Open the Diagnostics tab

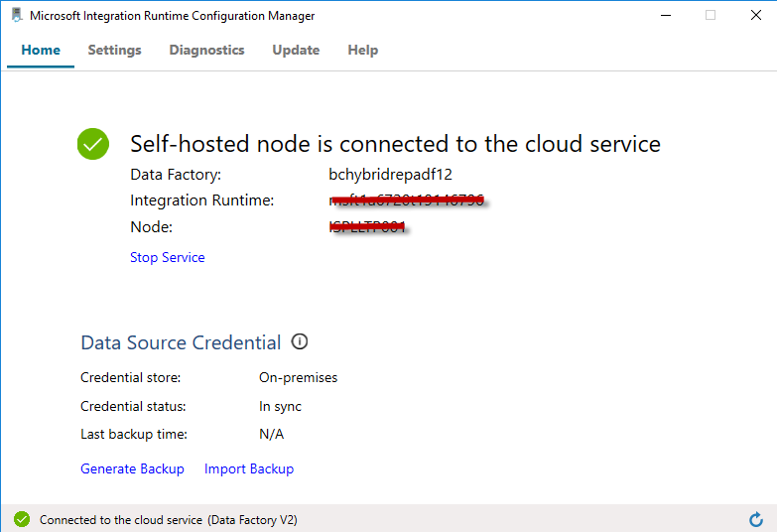206,50
